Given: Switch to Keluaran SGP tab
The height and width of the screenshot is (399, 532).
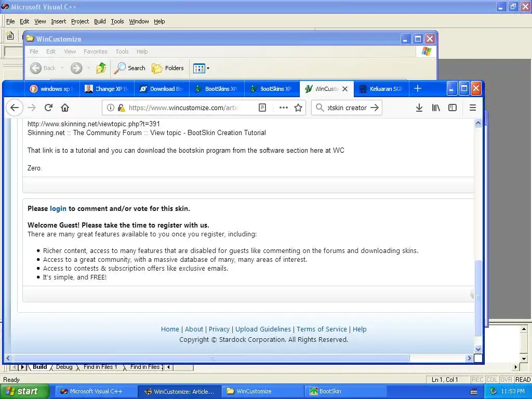Looking at the screenshot, I should pyautogui.click(x=381, y=89).
